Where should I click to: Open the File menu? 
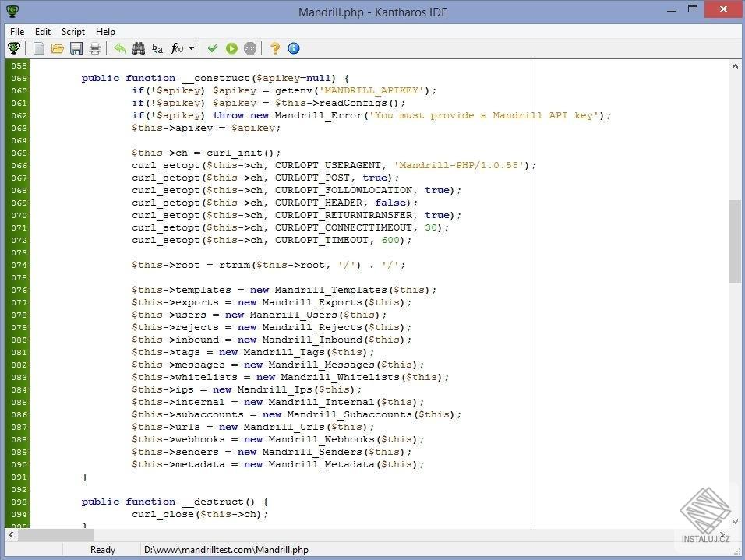(16, 32)
